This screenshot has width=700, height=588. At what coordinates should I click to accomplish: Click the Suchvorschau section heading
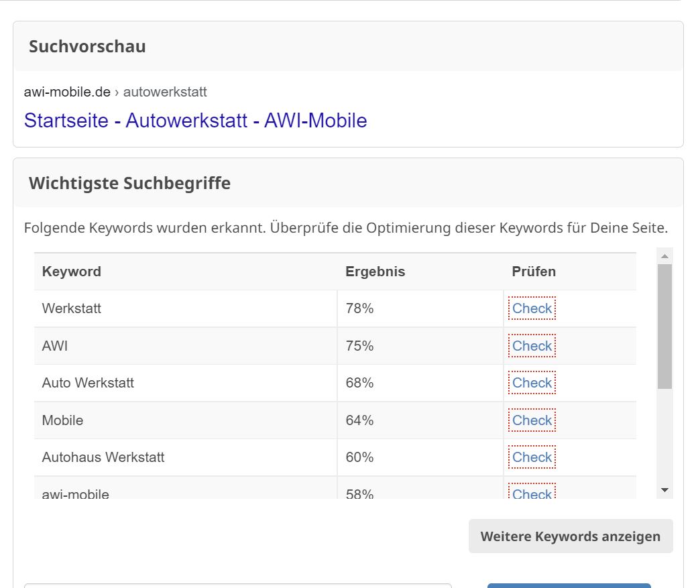pos(87,46)
